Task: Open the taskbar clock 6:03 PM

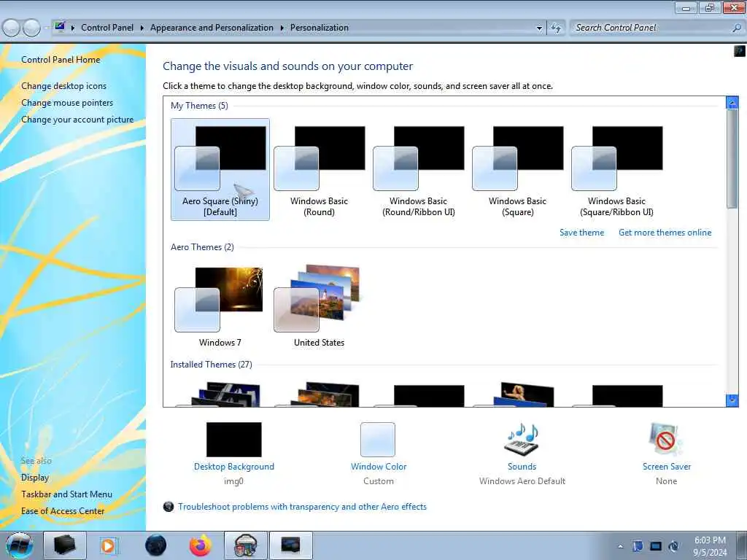Action: 710,546
